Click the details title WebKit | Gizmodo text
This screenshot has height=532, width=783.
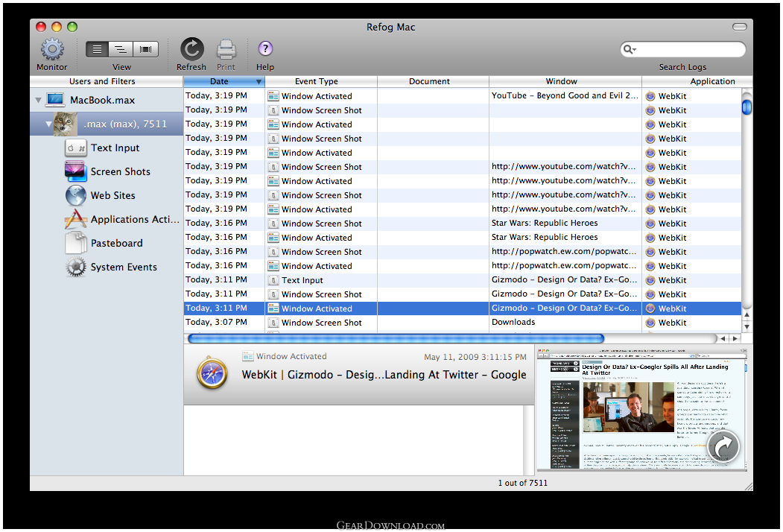pos(384,375)
